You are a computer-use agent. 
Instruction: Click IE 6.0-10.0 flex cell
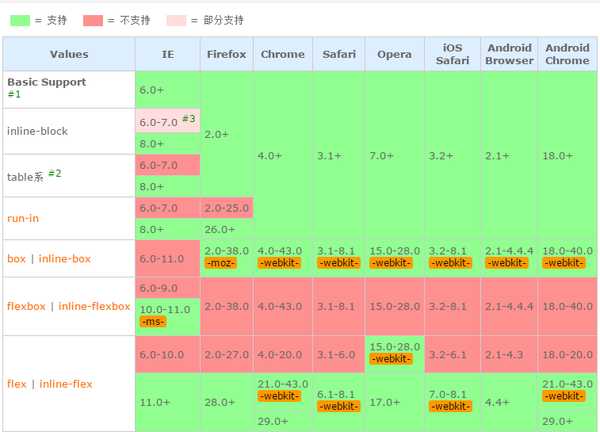[168, 354]
